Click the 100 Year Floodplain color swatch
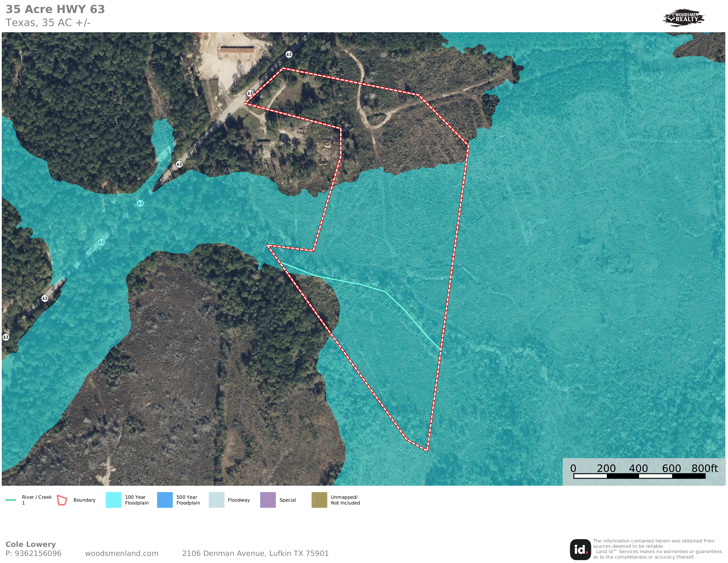This screenshot has width=728, height=563. pos(113,500)
